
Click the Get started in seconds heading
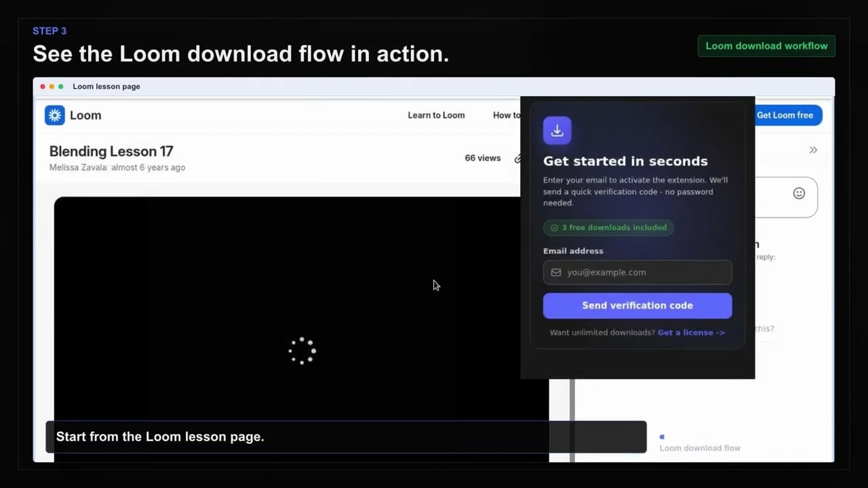(x=625, y=161)
